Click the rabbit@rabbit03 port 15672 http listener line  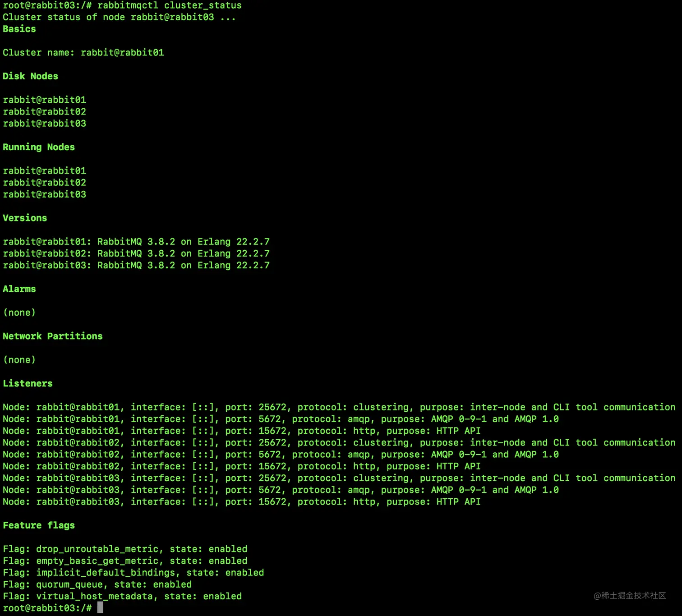pyautogui.click(x=242, y=502)
